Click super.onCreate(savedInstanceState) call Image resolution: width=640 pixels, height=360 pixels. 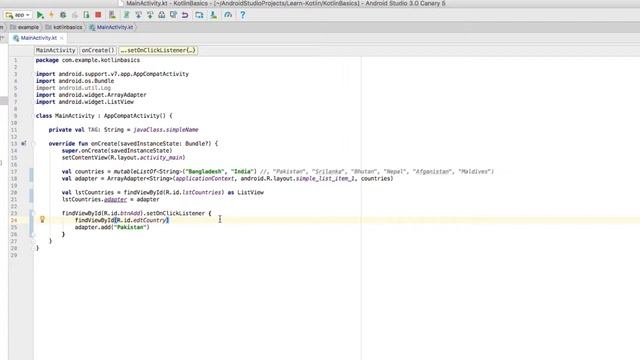pyautogui.click(x=117, y=151)
